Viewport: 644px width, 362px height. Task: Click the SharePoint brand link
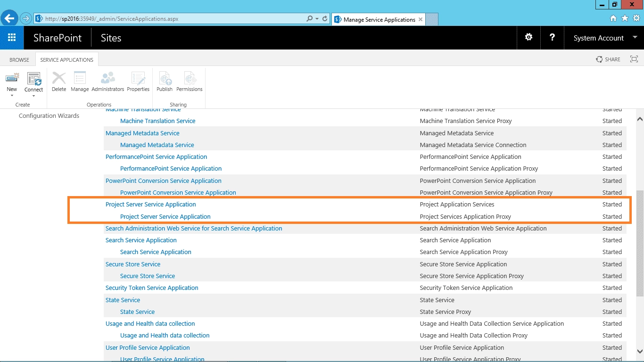pyautogui.click(x=58, y=38)
